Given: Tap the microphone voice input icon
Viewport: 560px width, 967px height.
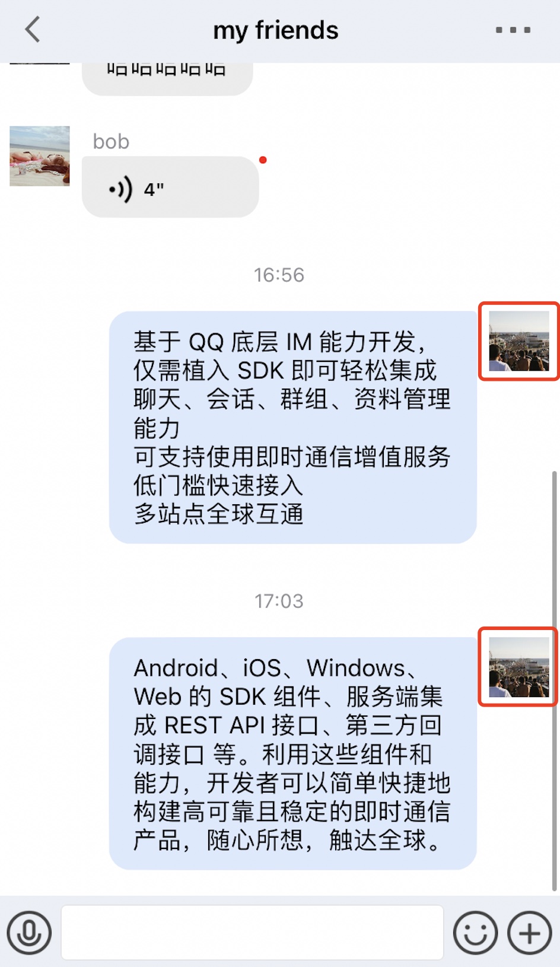Looking at the screenshot, I should point(29,933).
